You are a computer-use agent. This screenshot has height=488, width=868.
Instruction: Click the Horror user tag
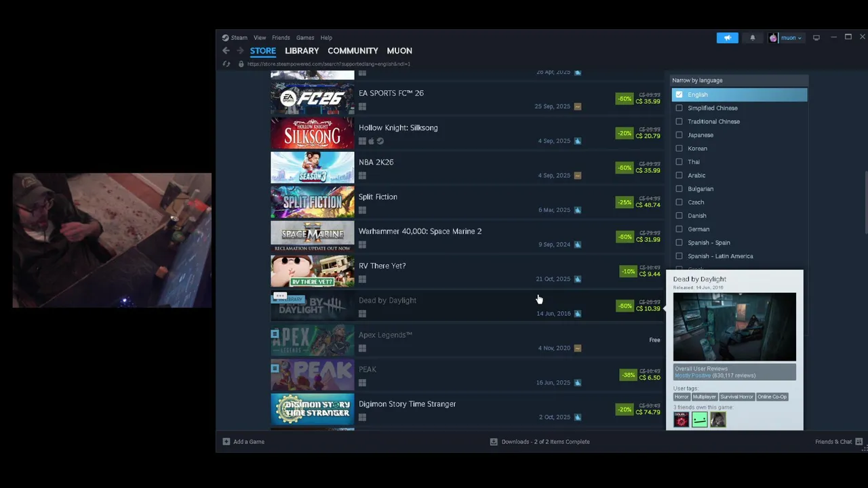click(682, 397)
